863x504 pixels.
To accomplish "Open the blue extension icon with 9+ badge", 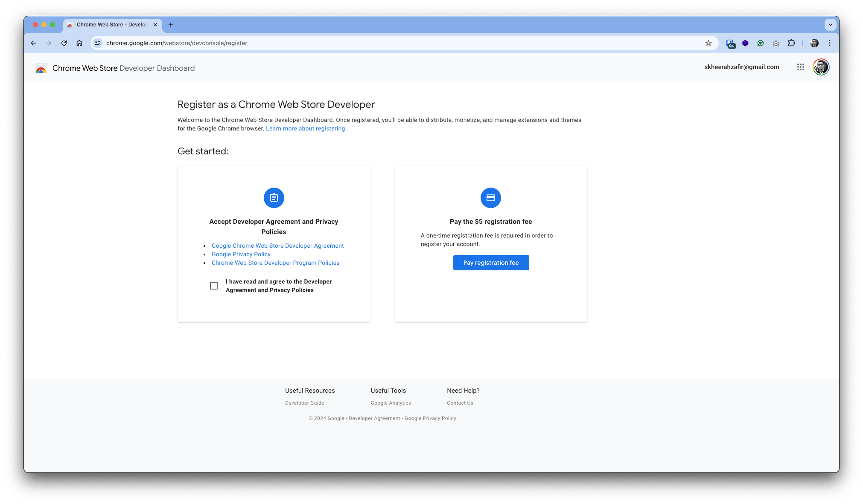I will pos(731,43).
